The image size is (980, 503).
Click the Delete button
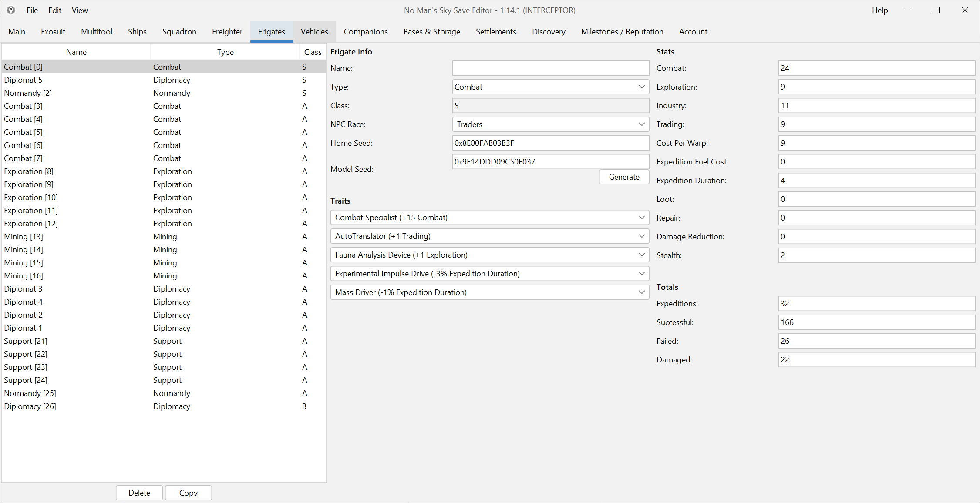(139, 493)
